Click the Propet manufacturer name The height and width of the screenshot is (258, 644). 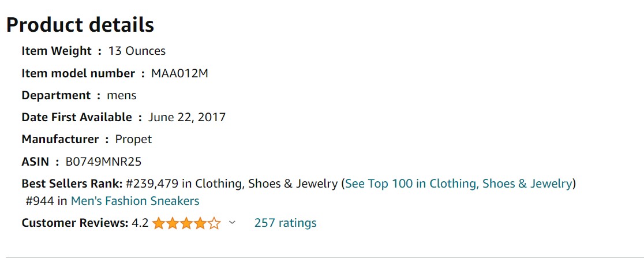[133, 139]
